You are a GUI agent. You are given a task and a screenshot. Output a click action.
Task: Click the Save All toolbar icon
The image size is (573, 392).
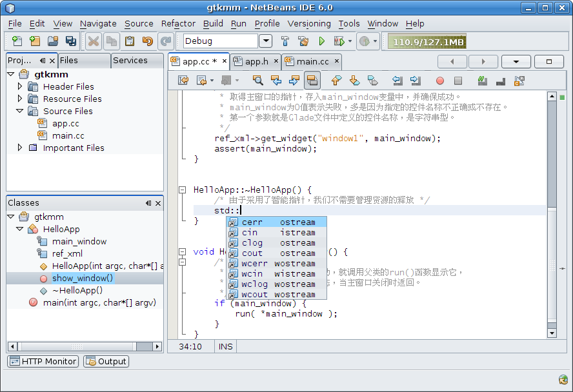(x=71, y=41)
